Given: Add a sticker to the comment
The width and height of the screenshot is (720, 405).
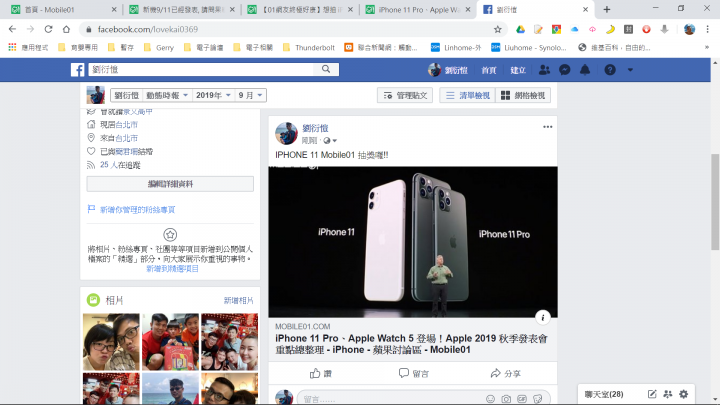Looking at the screenshot, I should point(538,399).
